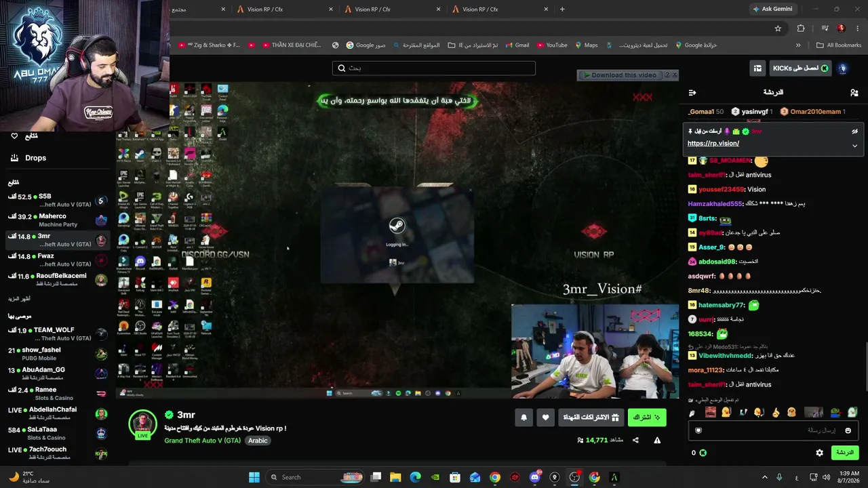This screenshot has width=868, height=488.
Task: Toggle stream notifications with the bell icon
Action: pos(524,418)
